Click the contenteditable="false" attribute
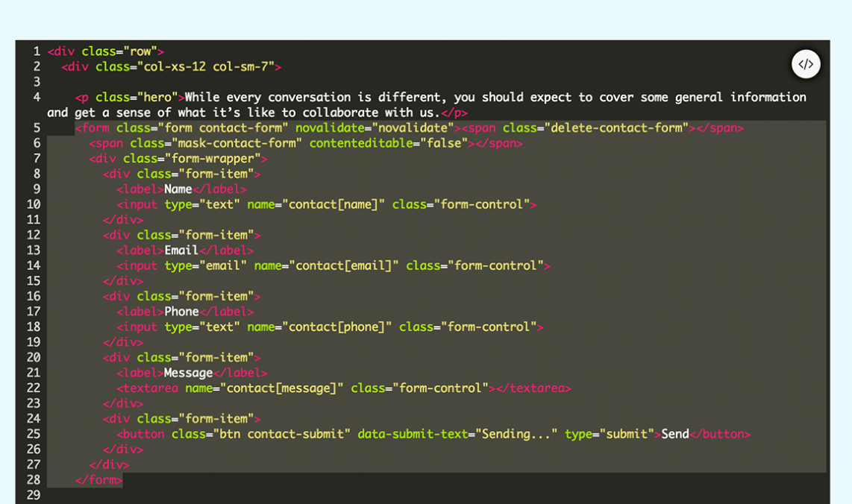 coord(389,143)
